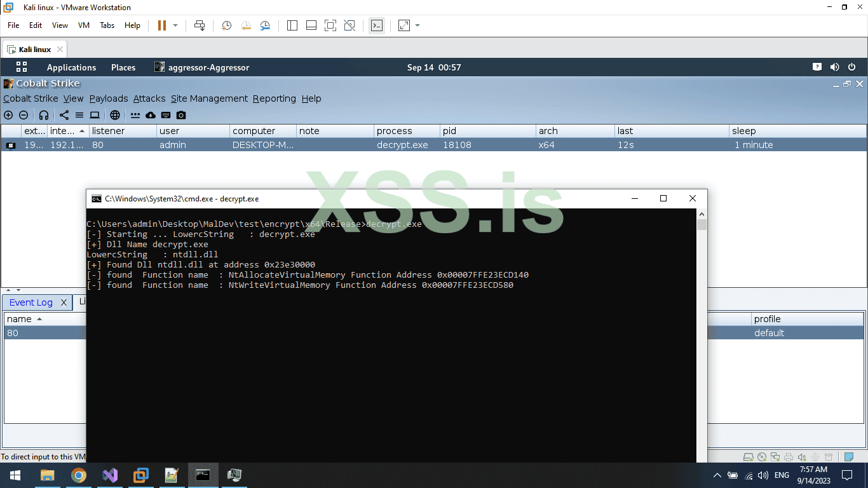Open the Kali clock Sep 14 00:57
Image resolution: width=868 pixels, height=488 pixels.
(x=434, y=67)
